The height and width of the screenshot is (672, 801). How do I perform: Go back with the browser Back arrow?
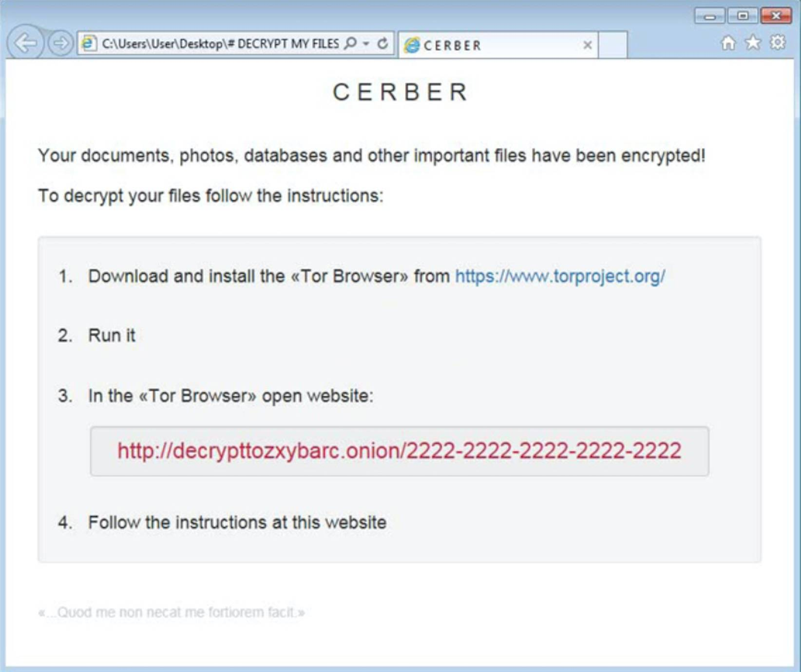click(25, 43)
